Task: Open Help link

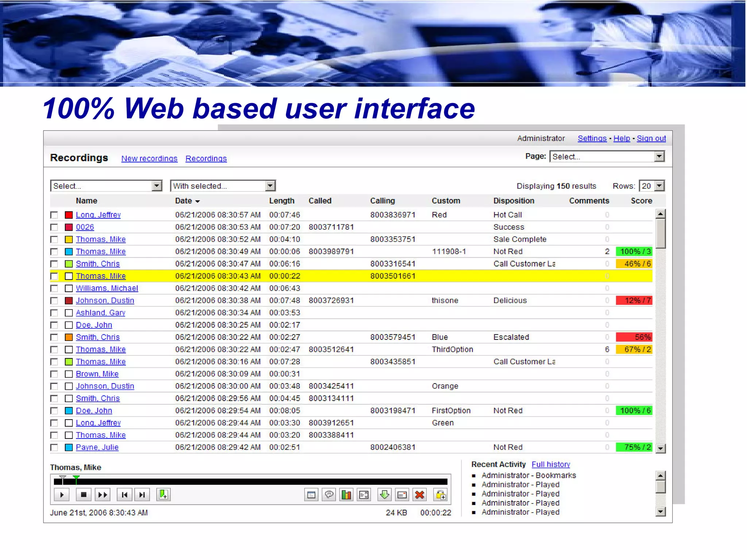Action: (622, 139)
